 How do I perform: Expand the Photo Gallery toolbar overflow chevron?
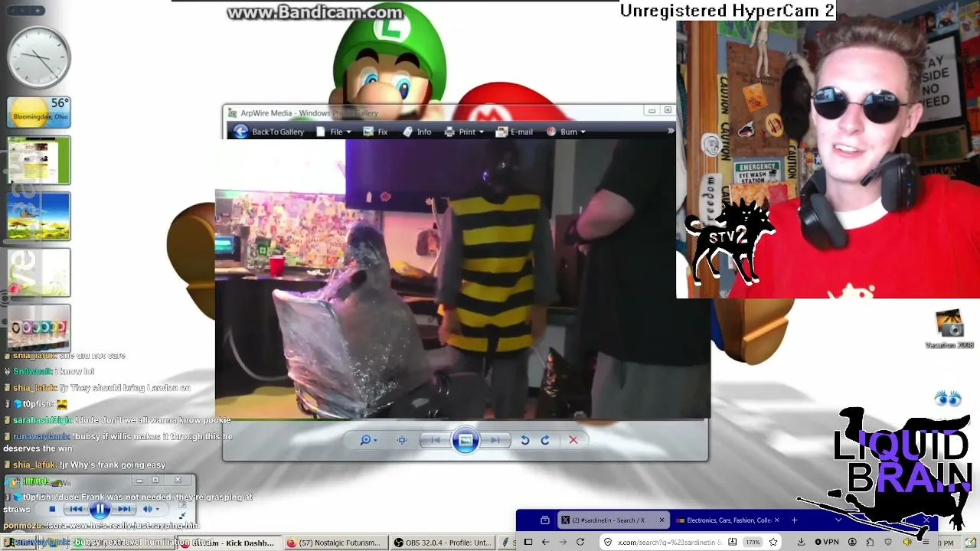coord(671,132)
